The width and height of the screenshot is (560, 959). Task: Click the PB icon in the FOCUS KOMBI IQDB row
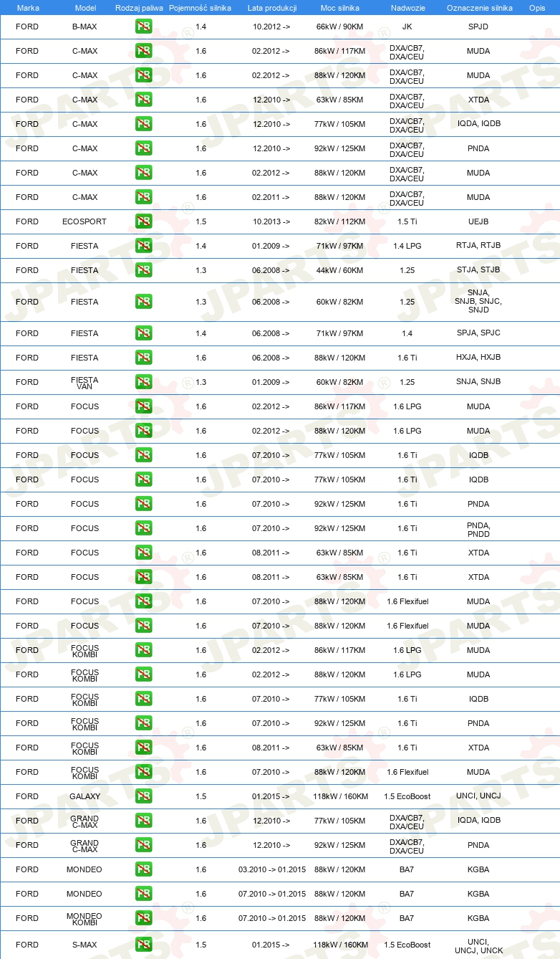tap(144, 699)
